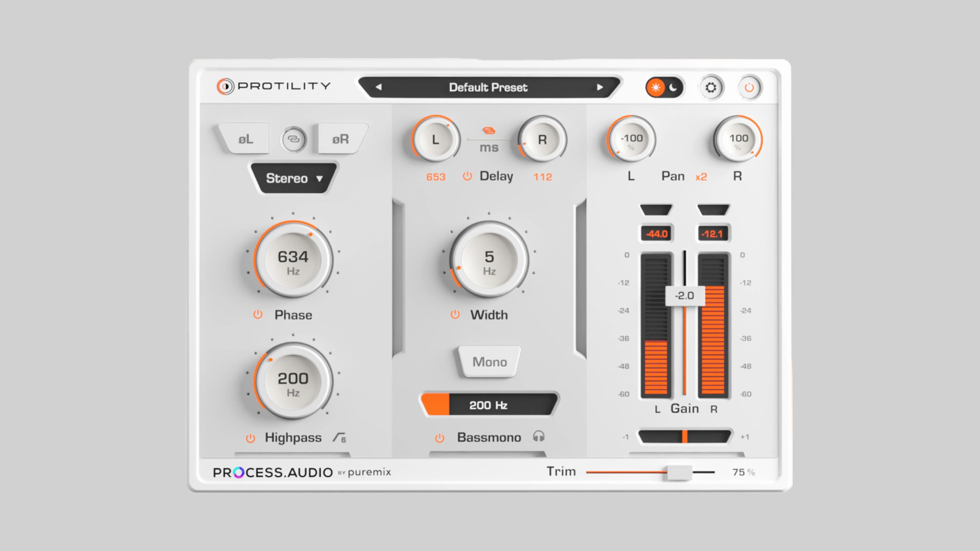Change the Highpass filter slope icon
Viewport: 980px width, 551px height.
point(339,438)
